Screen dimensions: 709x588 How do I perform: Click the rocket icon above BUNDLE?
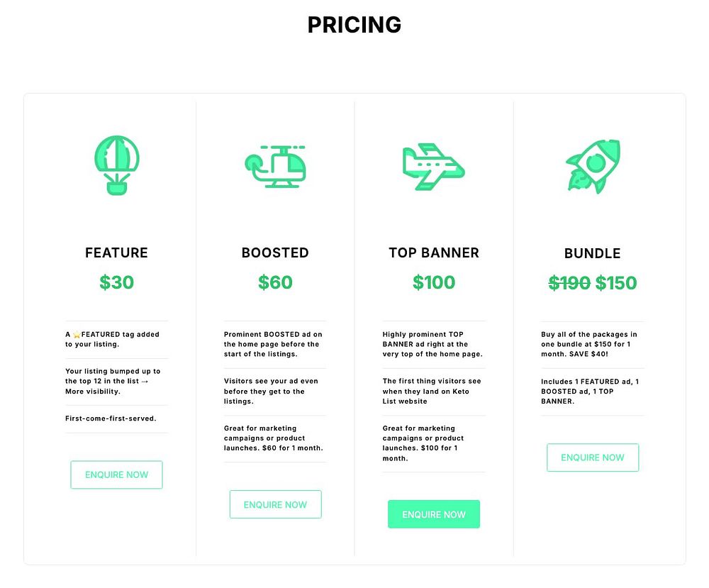pyautogui.click(x=593, y=166)
